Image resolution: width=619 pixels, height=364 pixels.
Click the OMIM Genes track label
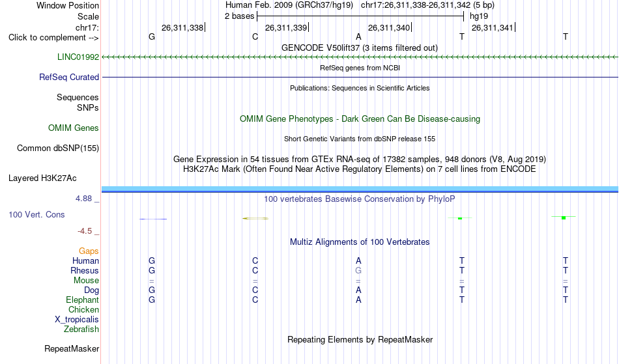point(74,128)
